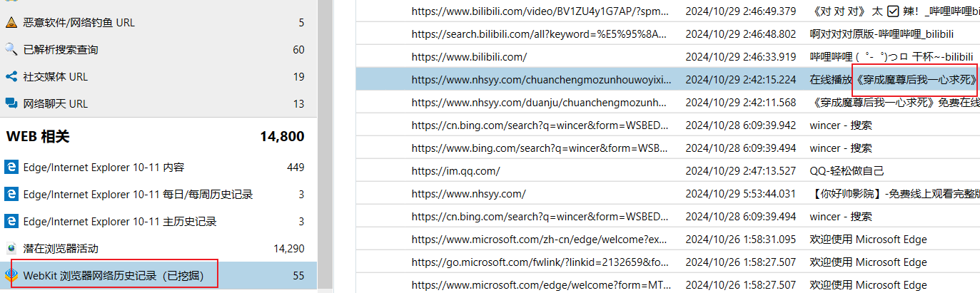Screen dimensions: 980x293
Task: Select the microsoft.com/zh-cn/edge/welcome?ex row
Action: 667,239
